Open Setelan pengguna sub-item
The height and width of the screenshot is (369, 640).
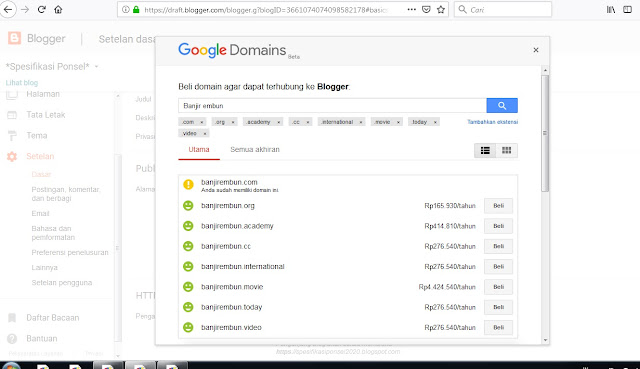62,282
